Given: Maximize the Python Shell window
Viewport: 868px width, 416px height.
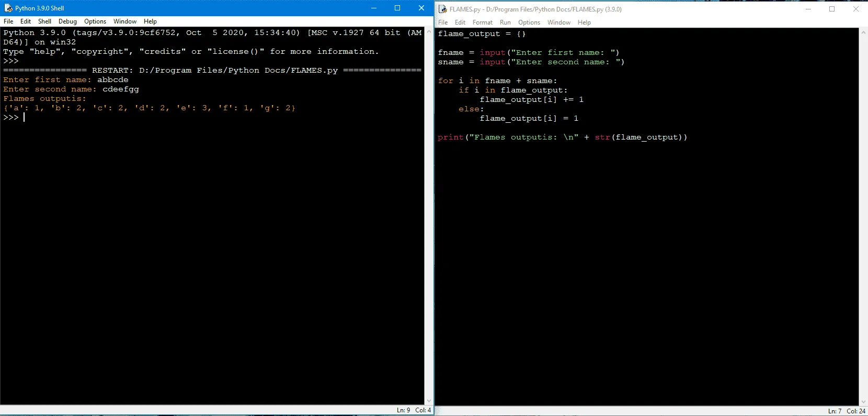Looking at the screenshot, I should point(397,8).
